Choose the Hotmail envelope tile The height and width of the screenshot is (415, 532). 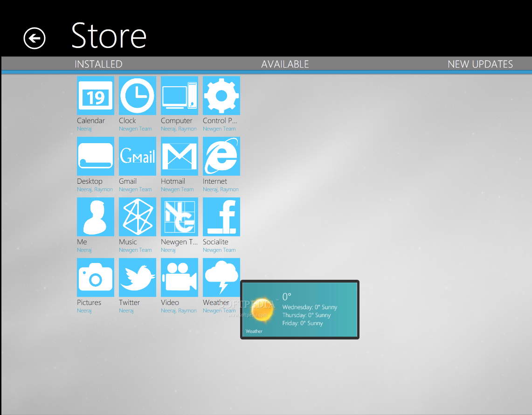180,156
